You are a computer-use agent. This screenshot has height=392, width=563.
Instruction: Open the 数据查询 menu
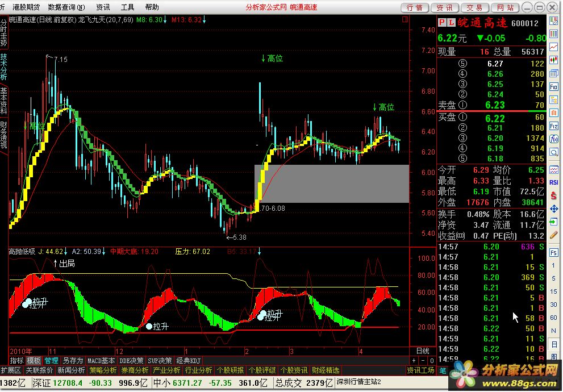(x=66, y=7)
